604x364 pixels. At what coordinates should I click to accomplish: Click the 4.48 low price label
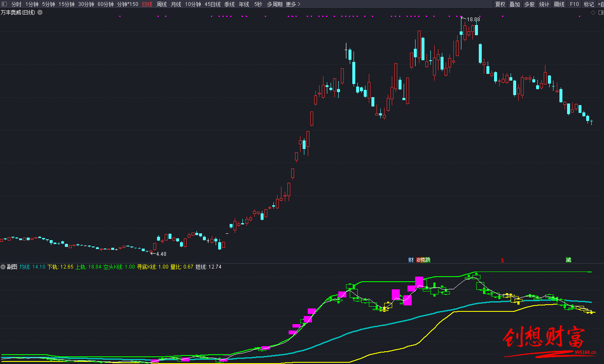click(x=161, y=254)
